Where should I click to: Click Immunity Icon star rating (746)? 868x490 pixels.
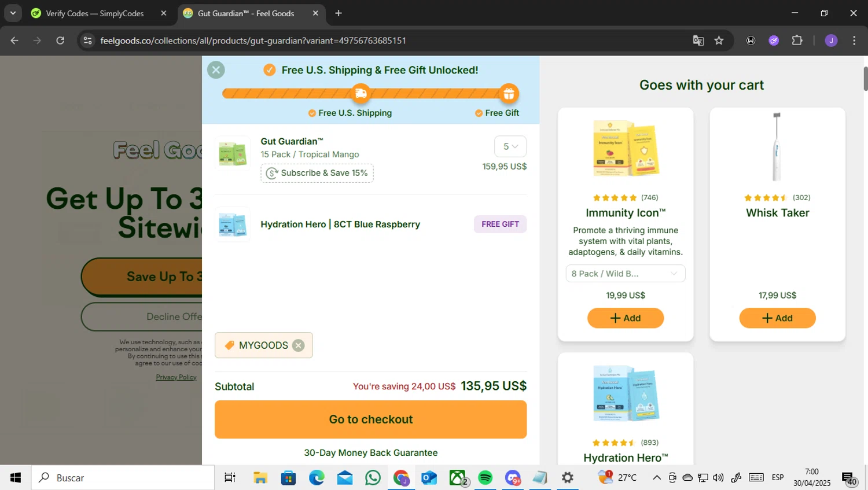626,198
